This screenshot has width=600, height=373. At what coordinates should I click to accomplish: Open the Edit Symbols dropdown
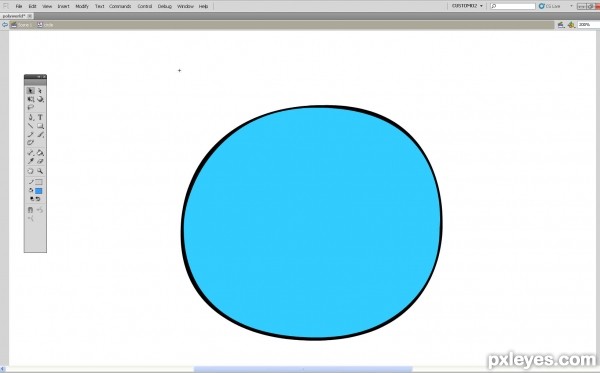pyautogui.click(x=571, y=25)
